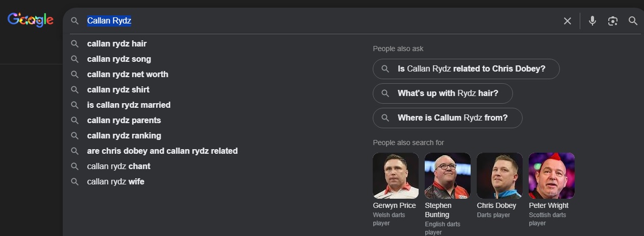Click the search field containing Callan Rydz
This screenshot has width=644, height=236.
[306, 21]
